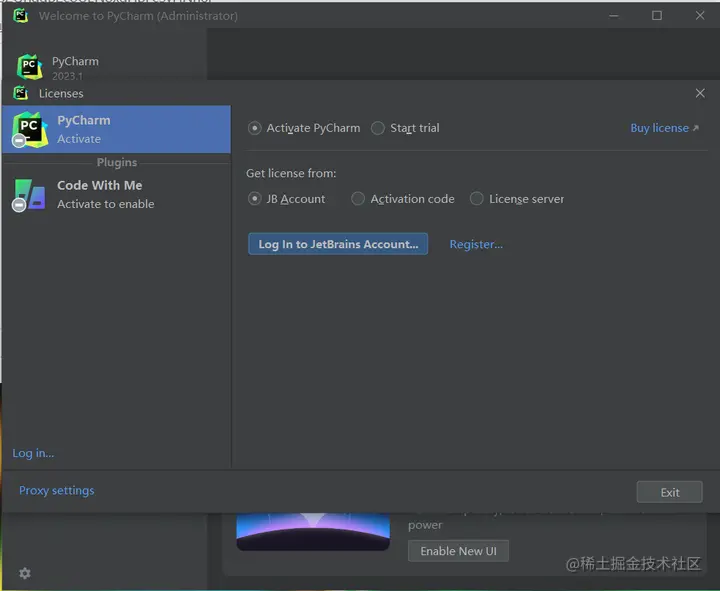This screenshot has width=720, height=591.
Task: Click Enable New UI in Welcome window
Action: 458,551
